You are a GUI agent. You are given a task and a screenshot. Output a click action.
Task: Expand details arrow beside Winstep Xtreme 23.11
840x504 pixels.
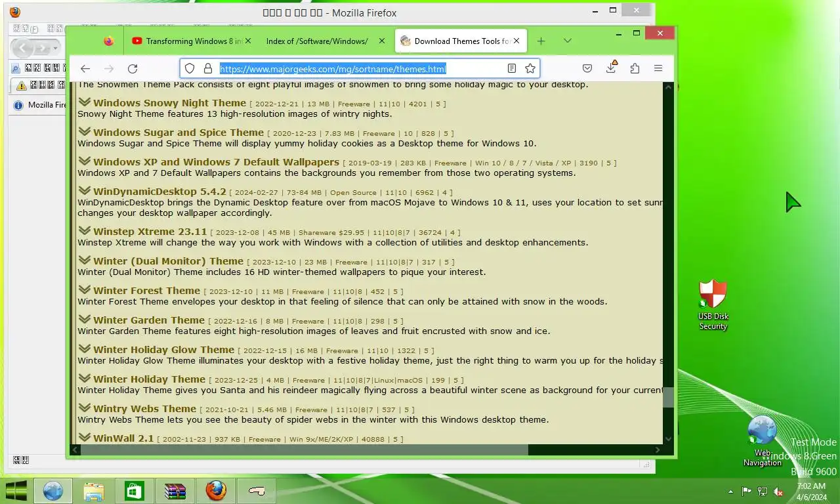pyautogui.click(x=84, y=230)
